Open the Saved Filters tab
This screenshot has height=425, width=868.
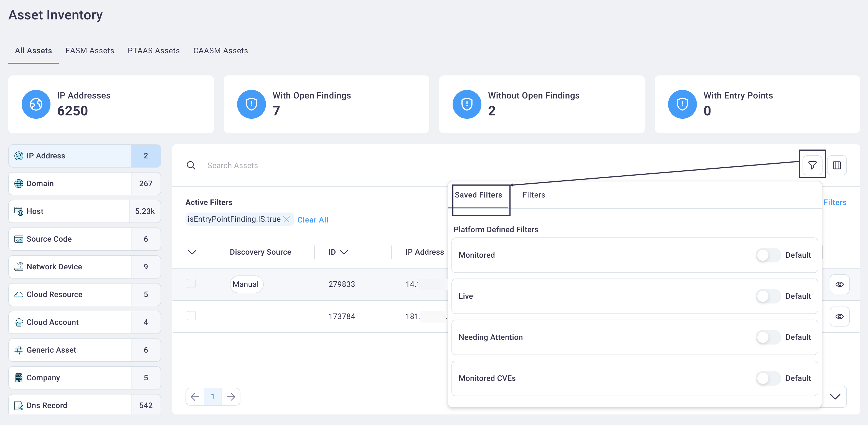point(478,195)
